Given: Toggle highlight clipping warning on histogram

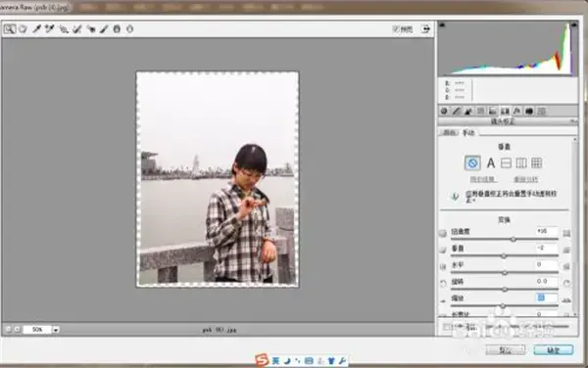Looking at the screenshot, I should (573, 24).
